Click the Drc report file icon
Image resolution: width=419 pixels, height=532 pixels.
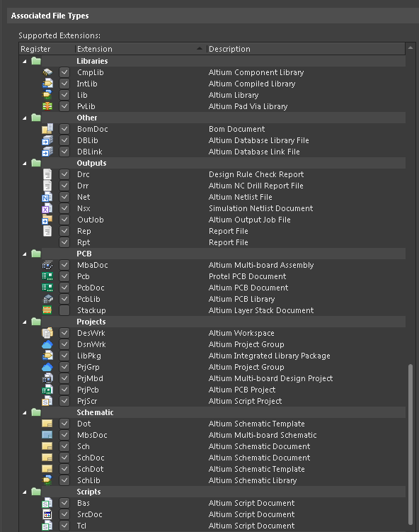(x=47, y=174)
